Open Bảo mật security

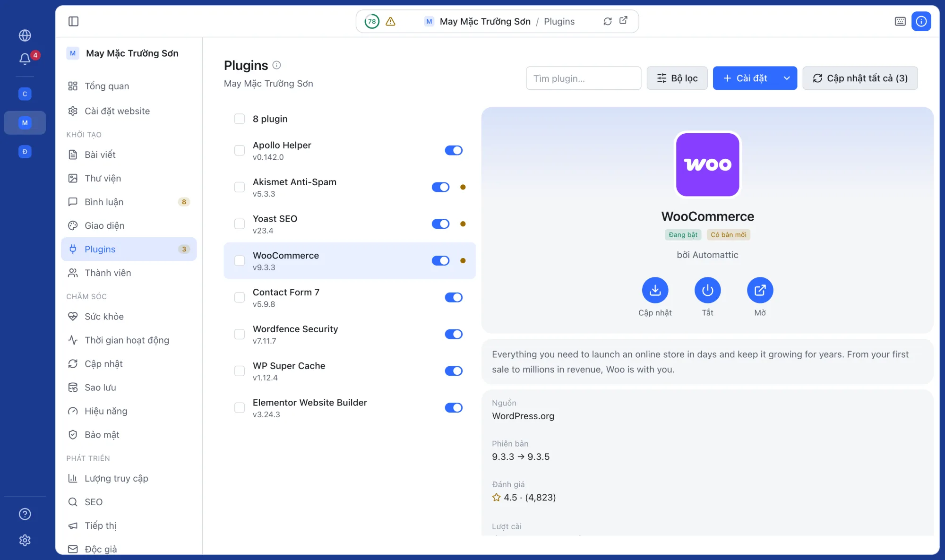click(x=129, y=435)
